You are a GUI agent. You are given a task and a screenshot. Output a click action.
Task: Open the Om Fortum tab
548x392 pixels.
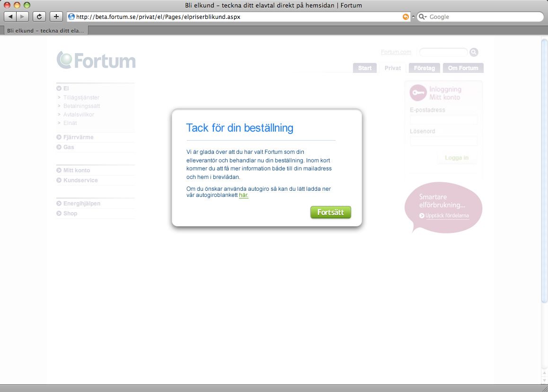463,68
